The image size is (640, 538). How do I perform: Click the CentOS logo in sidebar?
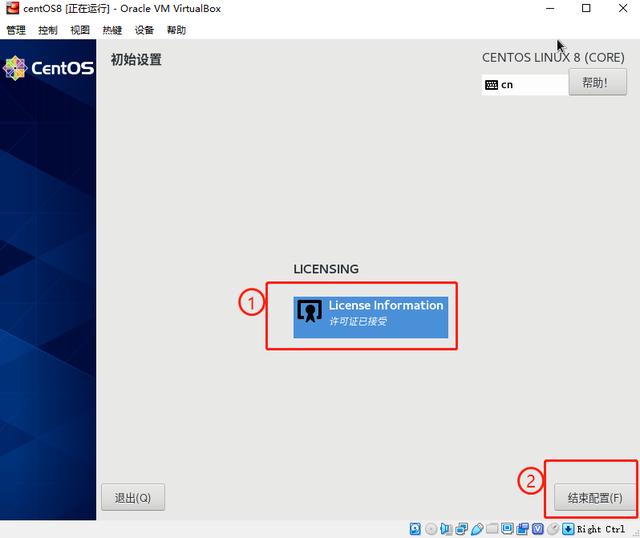point(48,68)
